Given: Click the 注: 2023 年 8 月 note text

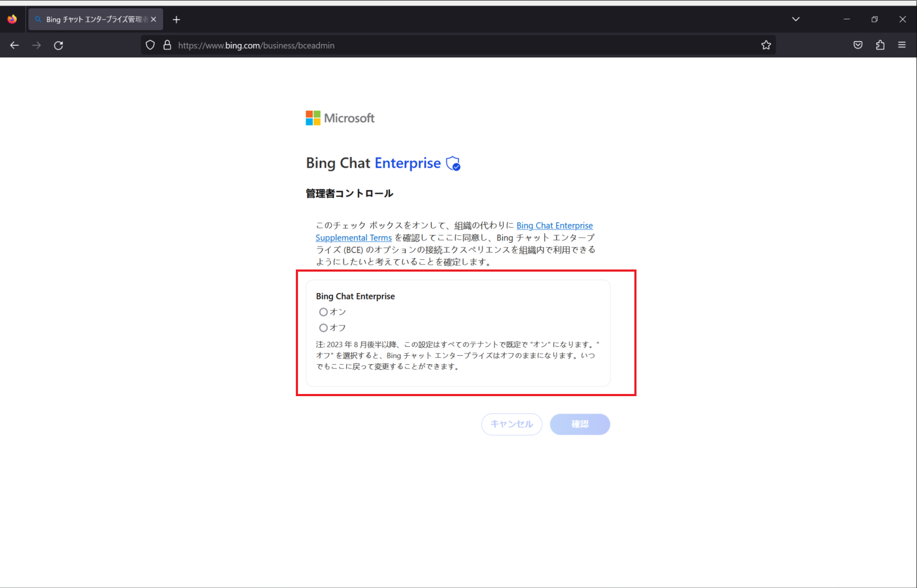Looking at the screenshot, I should pyautogui.click(x=457, y=355).
